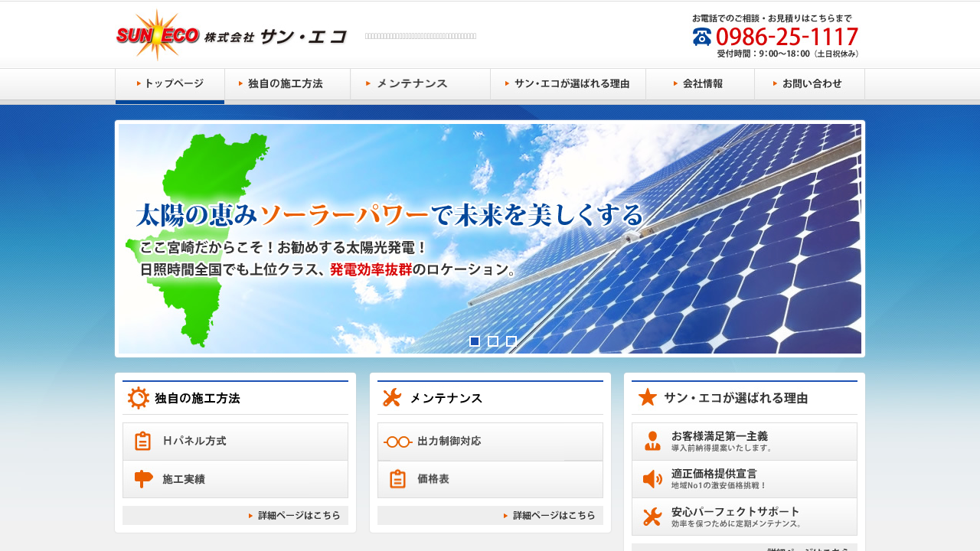Image resolution: width=980 pixels, height=551 pixels.
Task: Click the Sun Eco logo
Action: click(x=230, y=35)
